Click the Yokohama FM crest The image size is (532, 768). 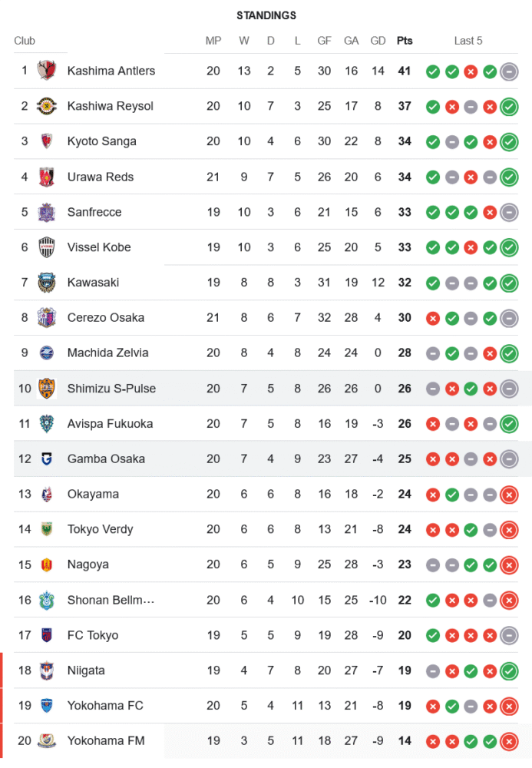click(x=47, y=741)
